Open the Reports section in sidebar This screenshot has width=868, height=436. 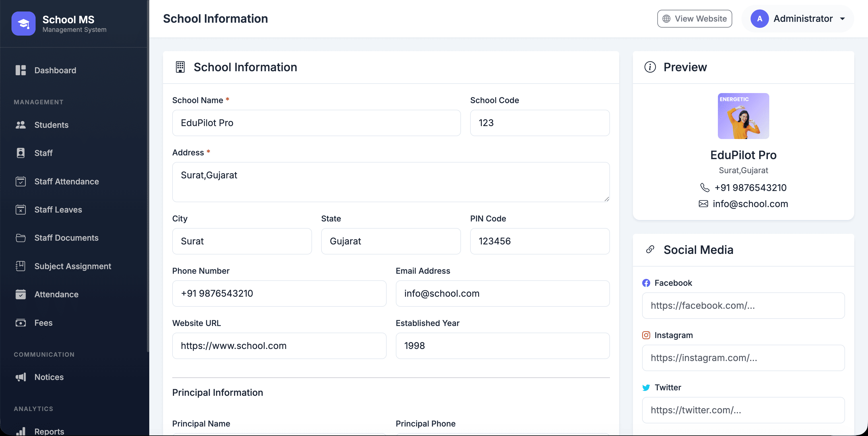49,431
